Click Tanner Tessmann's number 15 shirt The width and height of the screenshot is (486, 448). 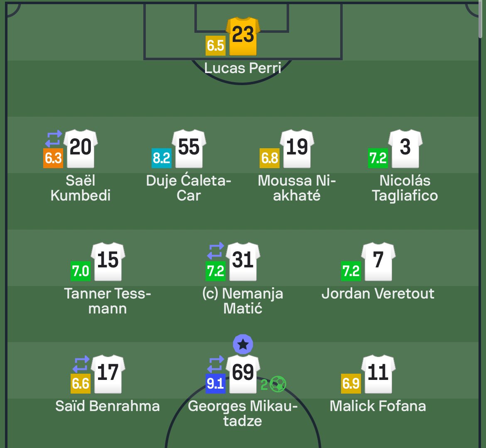[x=108, y=261]
